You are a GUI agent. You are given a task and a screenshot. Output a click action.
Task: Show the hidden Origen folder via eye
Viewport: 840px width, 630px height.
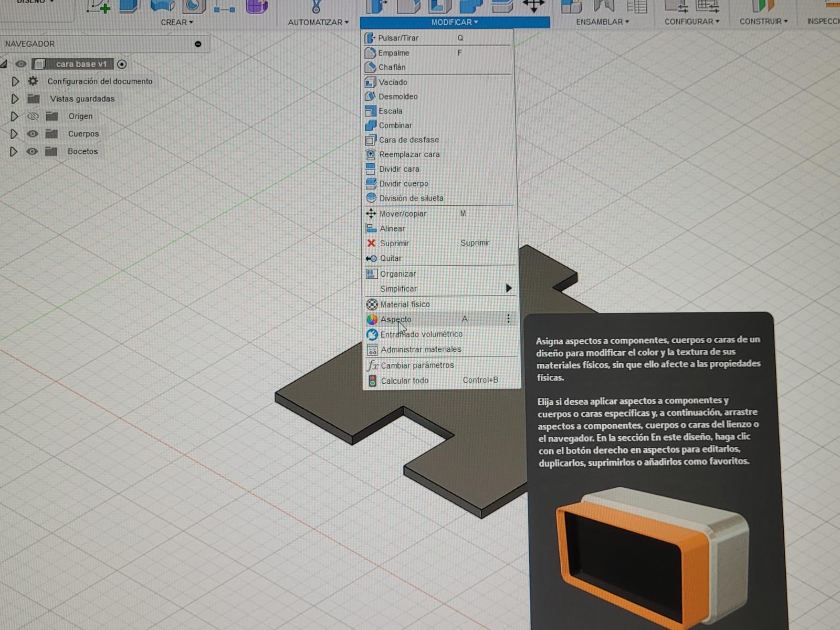coord(33,116)
